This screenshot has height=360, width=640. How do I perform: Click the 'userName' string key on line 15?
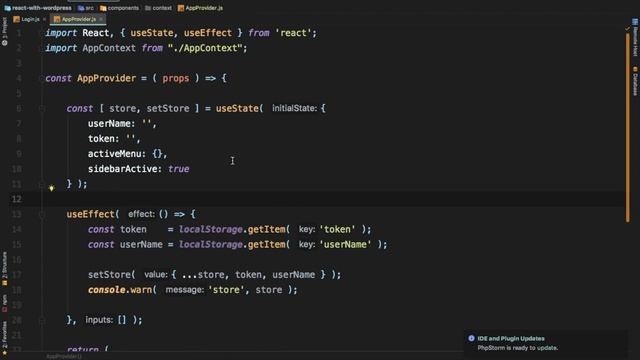345,244
